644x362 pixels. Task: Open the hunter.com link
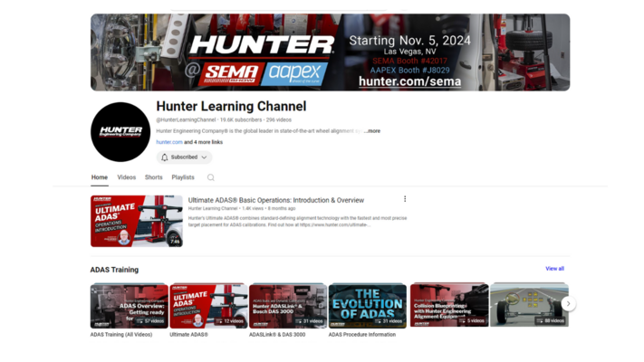point(169,142)
